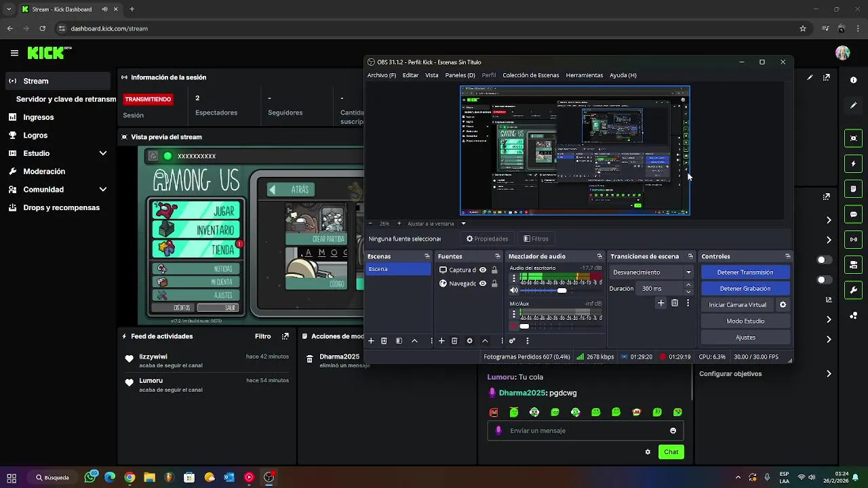Open WhatsApp from the taskbar
868x488 pixels.
(x=90, y=477)
